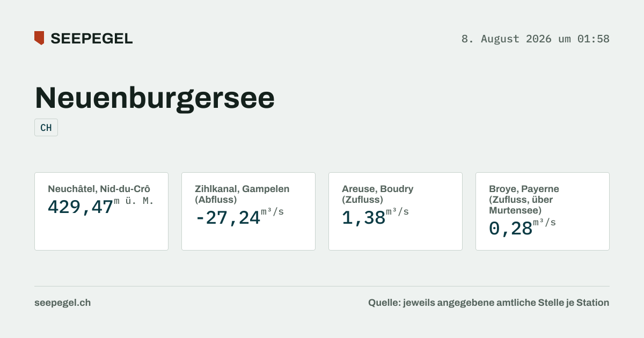Visit the seepegel.ch footer link
The image size is (644, 338).
pos(62,303)
